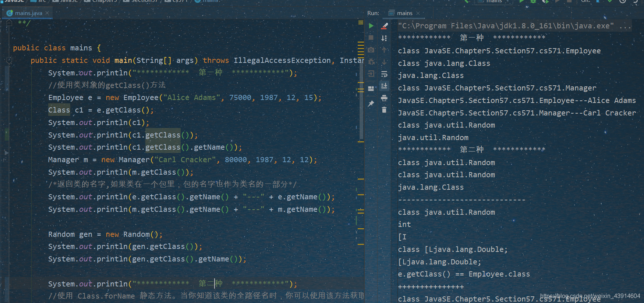Collapse the doc comment fold marker
The height and width of the screenshot is (303, 644).
point(9,23)
